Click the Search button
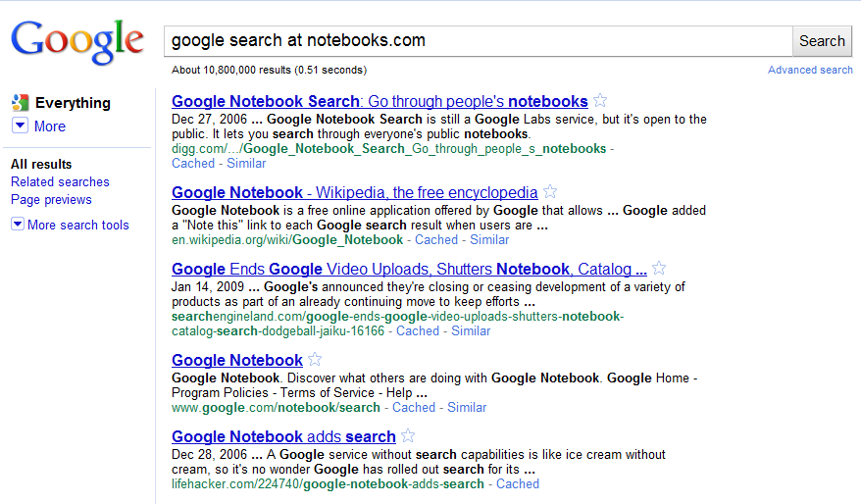Viewport: 861px width, 504px height. pyautogui.click(x=822, y=41)
